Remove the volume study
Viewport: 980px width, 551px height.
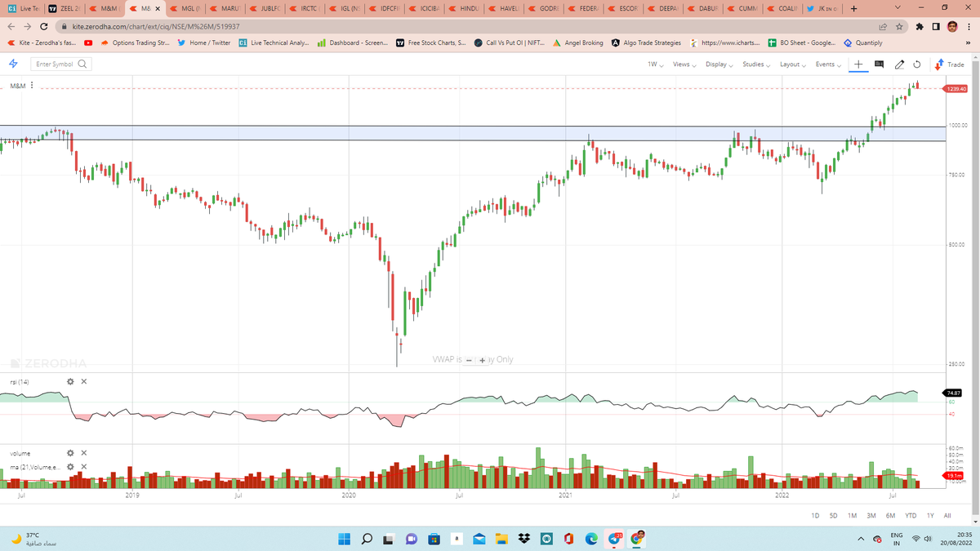pyautogui.click(x=84, y=453)
